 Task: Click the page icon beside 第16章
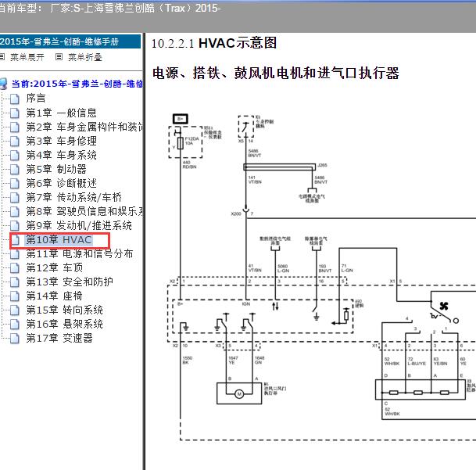click(x=15, y=325)
